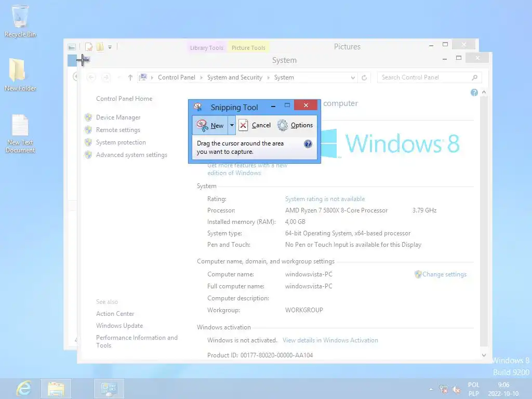Click System and Security breadcrumb
The image size is (532, 399).
point(235,78)
